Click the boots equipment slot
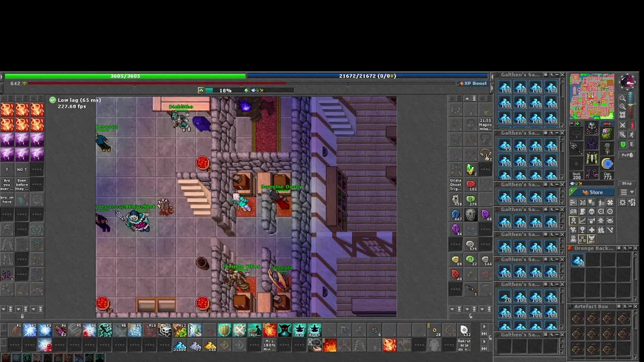 tap(592, 173)
